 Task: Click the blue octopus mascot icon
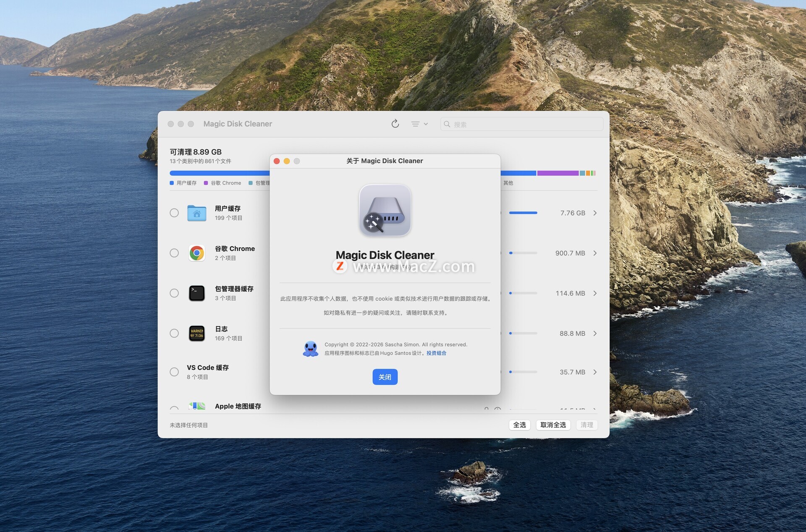coord(311,349)
